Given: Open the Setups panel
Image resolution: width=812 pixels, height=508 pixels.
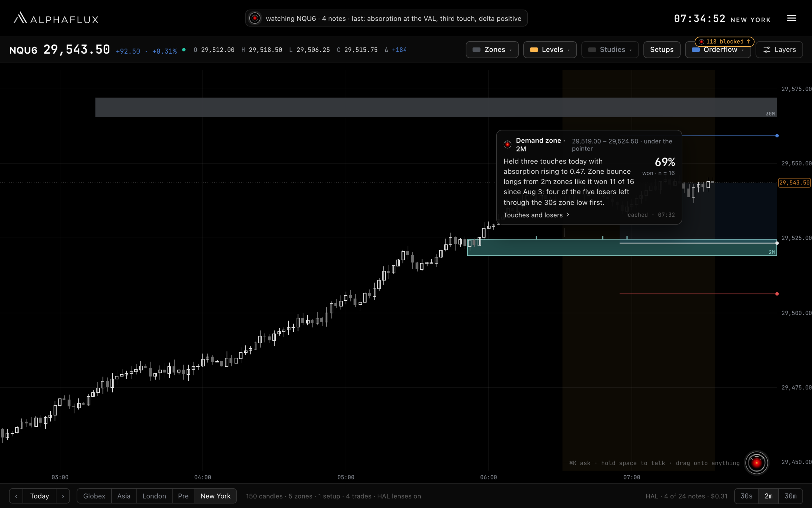Looking at the screenshot, I should [662, 50].
